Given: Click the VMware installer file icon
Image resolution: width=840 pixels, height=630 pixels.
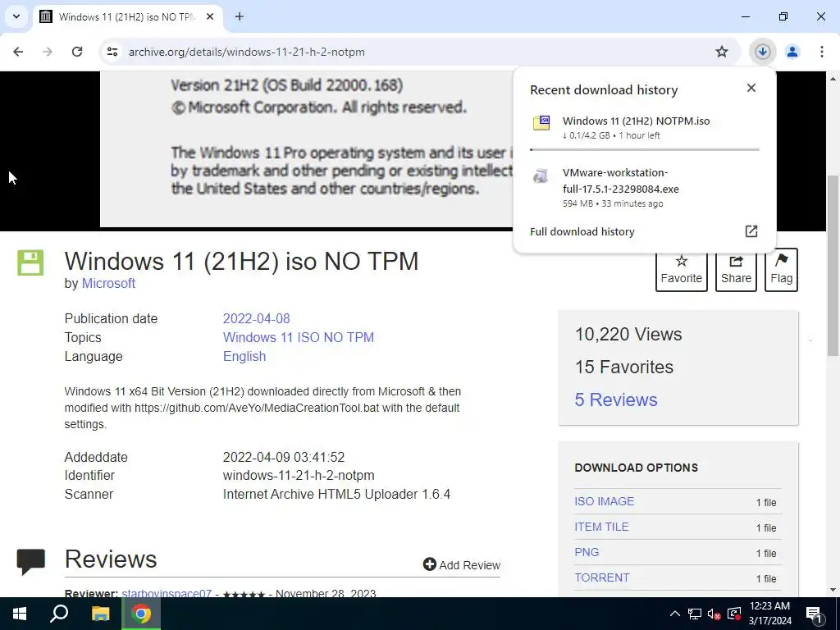Looking at the screenshot, I should (541, 176).
